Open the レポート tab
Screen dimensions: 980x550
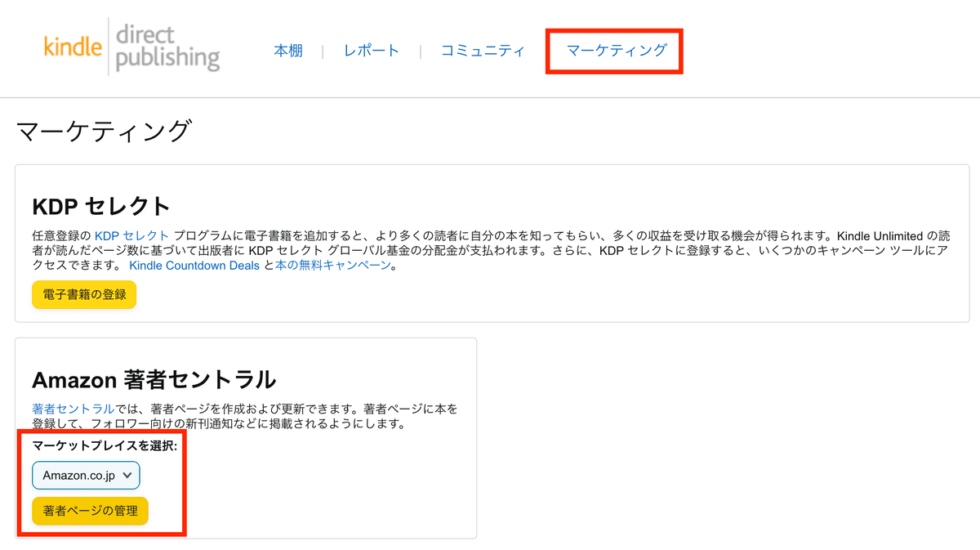click(x=372, y=51)
